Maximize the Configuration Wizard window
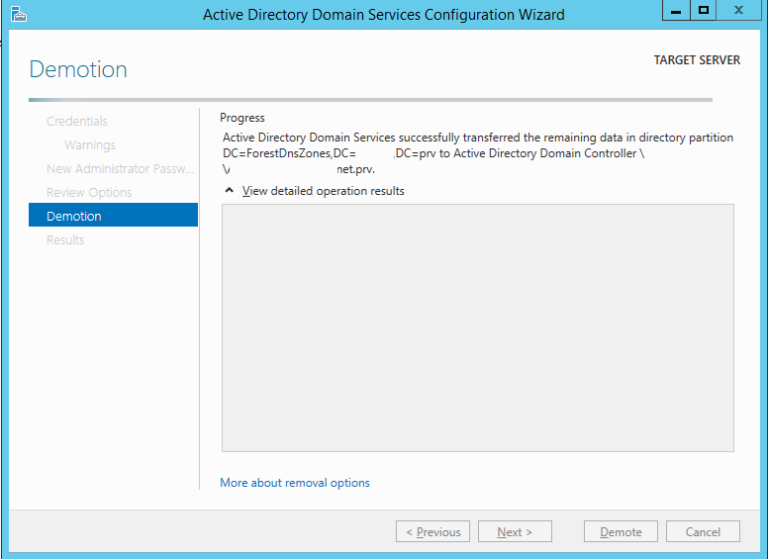This screenshot has width=768, height=559. point(704,11)
